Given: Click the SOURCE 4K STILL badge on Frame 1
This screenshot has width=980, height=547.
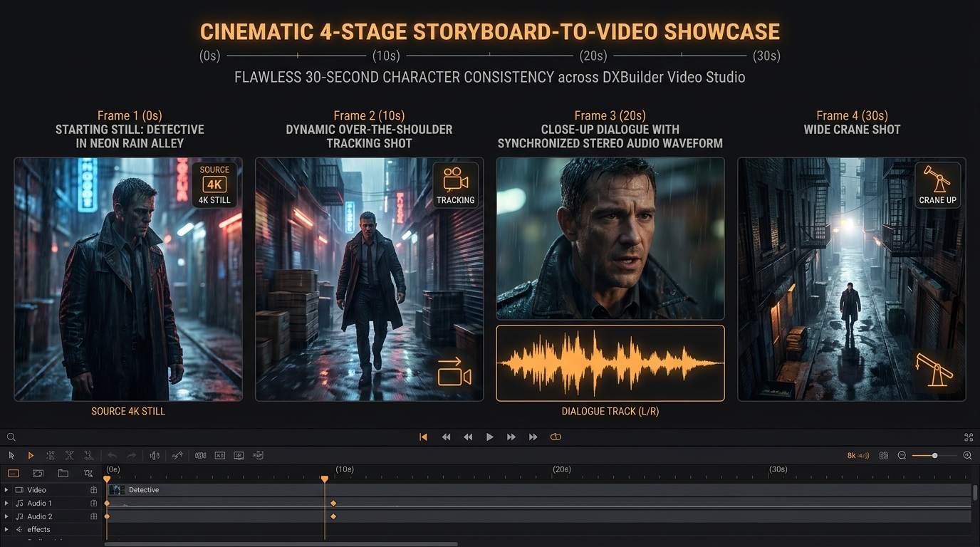Looking at the screenshot, I should click(x=214, y=185).
